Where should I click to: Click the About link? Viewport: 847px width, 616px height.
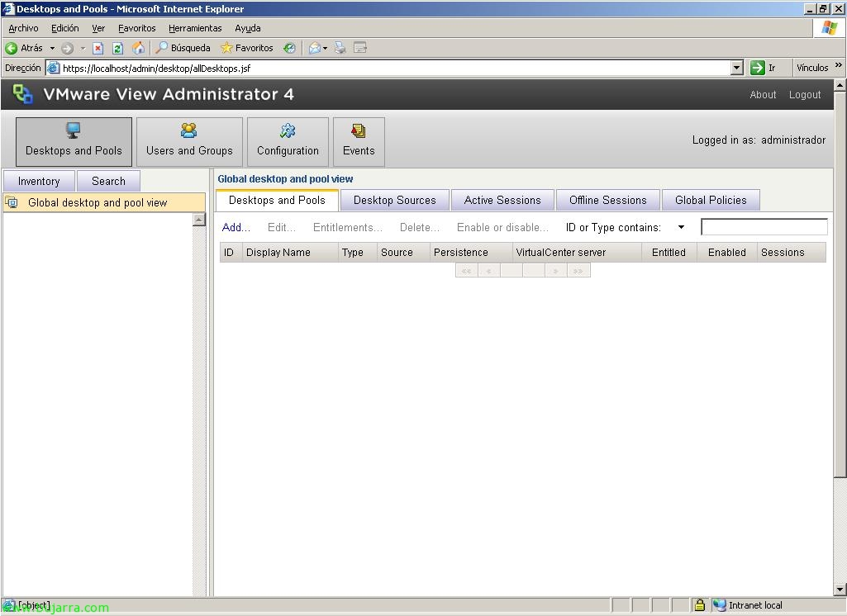(x=763, y=94)
